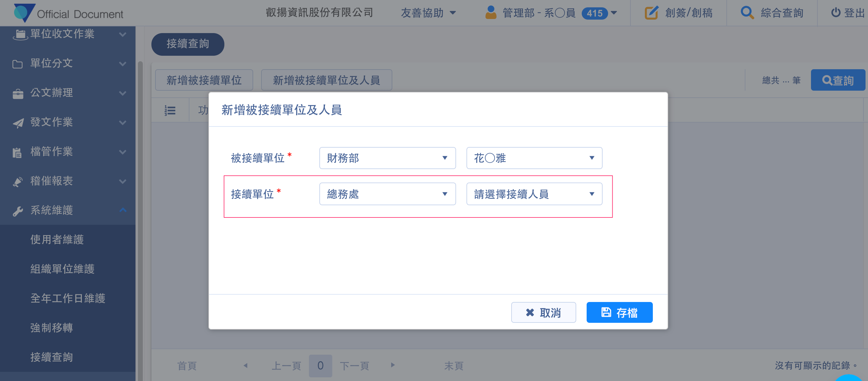Open 強制移轉 in the sidebar
Viewport: 868px width, 381px height.
[x=51, y=327]
